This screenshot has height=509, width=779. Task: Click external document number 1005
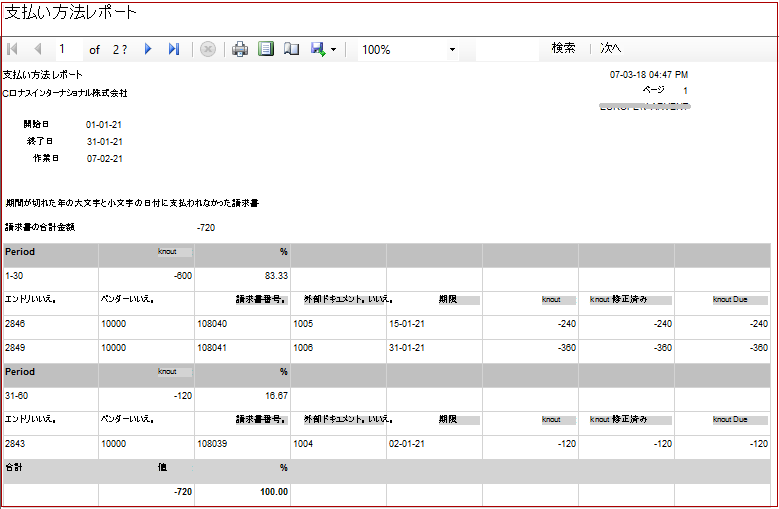303,324
